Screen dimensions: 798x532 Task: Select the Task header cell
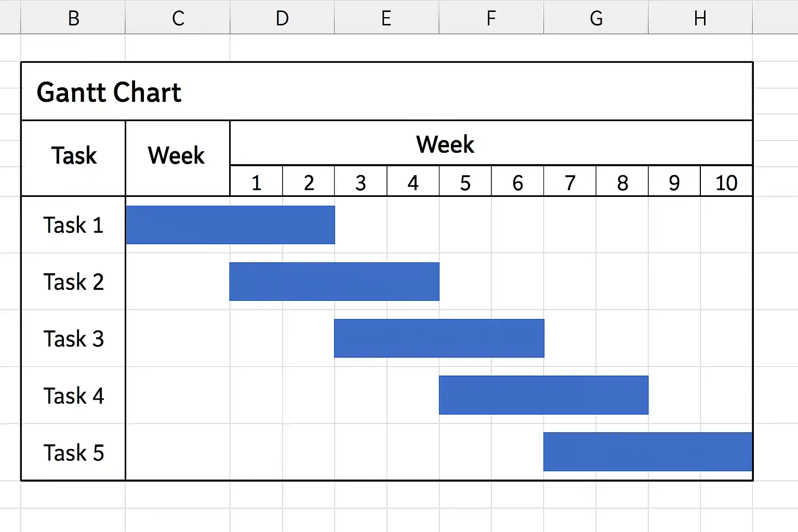click(x=73, y=158)
